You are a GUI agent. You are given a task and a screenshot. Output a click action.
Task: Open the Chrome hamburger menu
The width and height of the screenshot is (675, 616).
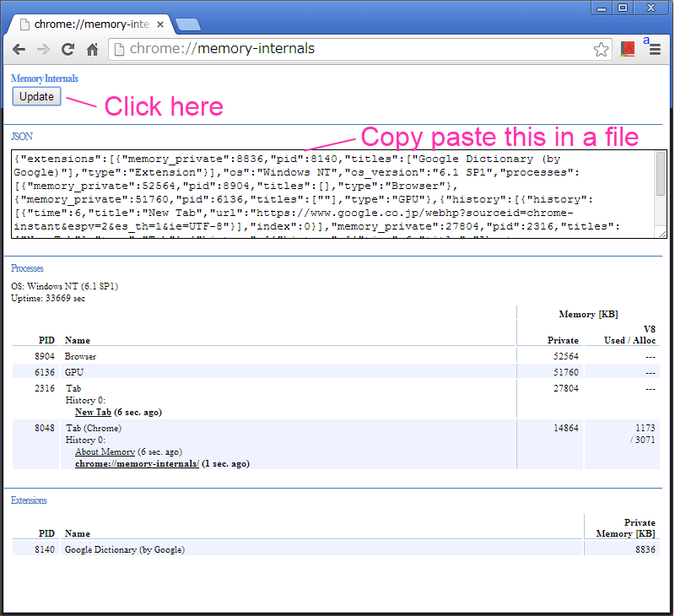[655, 50]
